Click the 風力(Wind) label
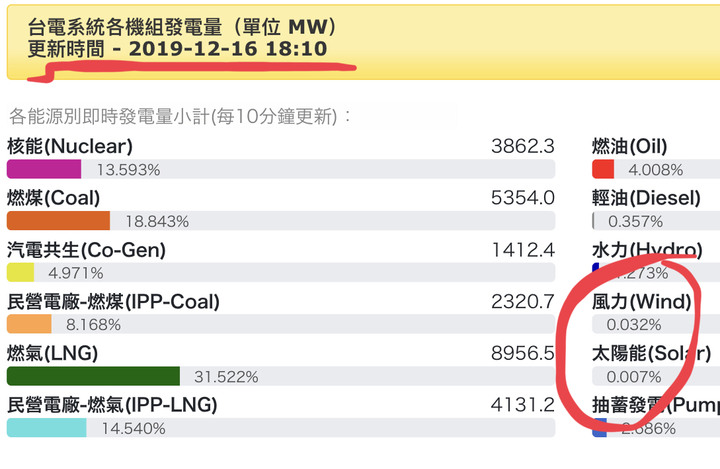Screen dimensions: 720x469 point(641,302)
